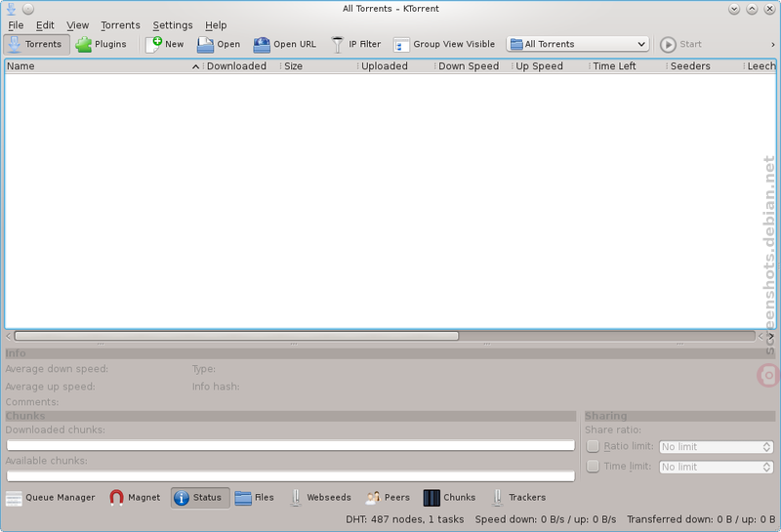This screenshot has width=781, height=532.
Task: Minimize the KTorrent window
Action: coord(734,9)
